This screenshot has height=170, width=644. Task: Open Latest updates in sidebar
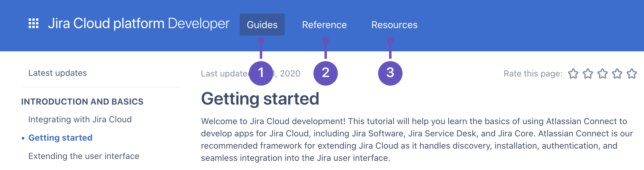pyautogui.click(x=58, y=73)
